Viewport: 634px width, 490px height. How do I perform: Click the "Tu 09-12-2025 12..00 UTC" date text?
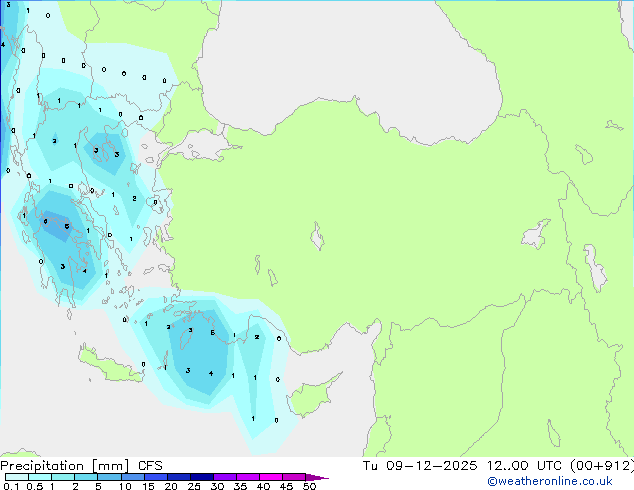(x=462, y=465)
